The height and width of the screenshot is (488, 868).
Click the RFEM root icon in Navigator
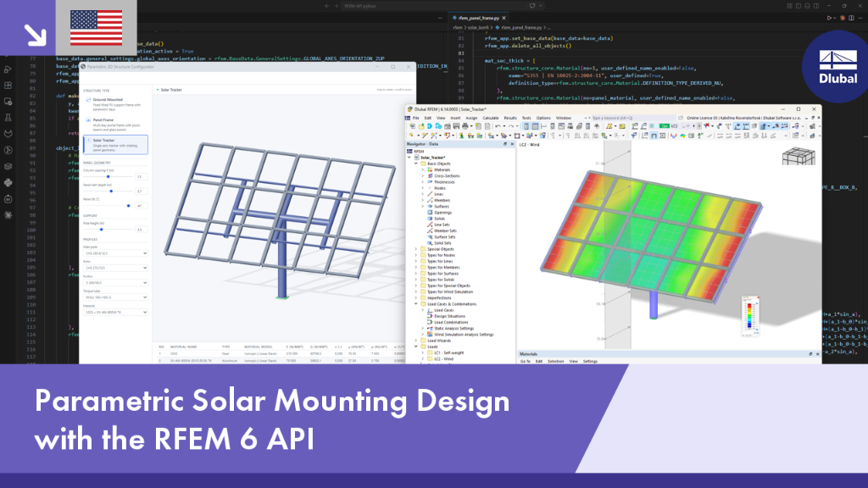pyautogui.click(x=410, y=151)
